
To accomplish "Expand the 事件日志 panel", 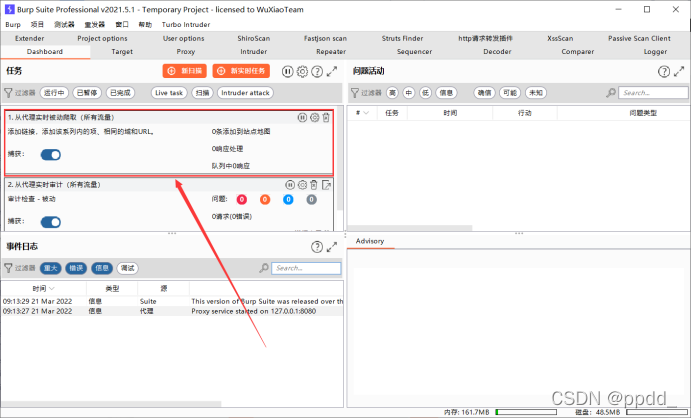I will tap(332, 247).
